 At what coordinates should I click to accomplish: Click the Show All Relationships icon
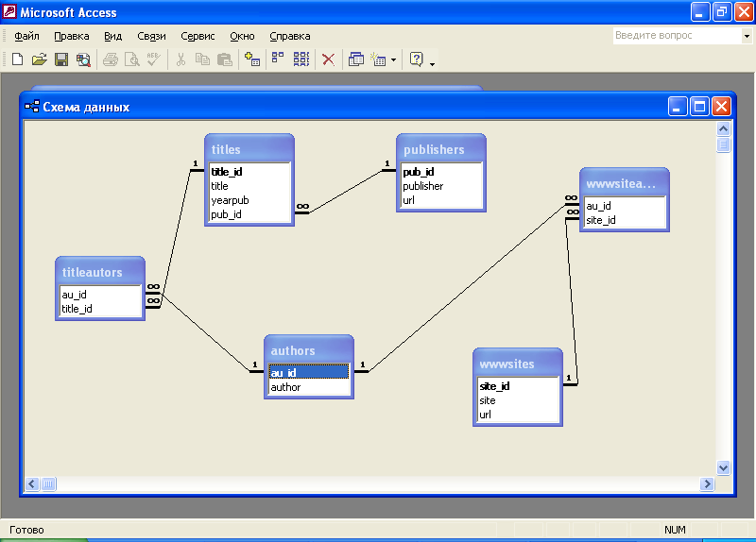[301, 59]
